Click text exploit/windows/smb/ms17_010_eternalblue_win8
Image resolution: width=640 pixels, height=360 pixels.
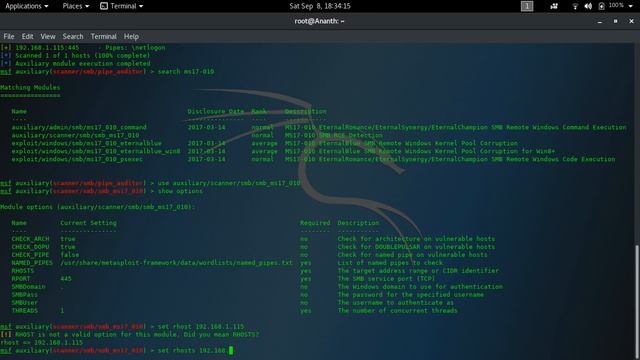pyautogui.click(x=96, y=151)
